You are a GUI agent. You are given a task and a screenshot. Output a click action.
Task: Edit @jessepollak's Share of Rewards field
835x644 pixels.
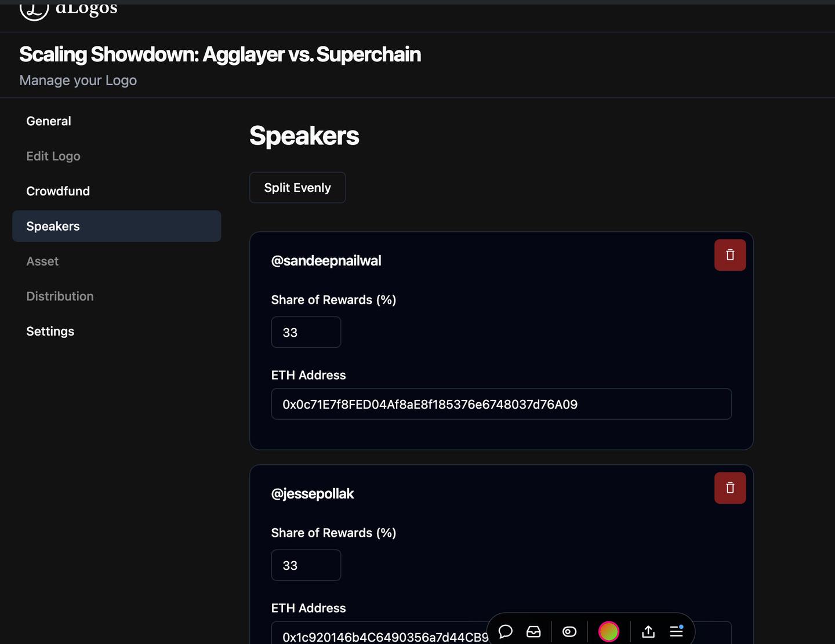tap(306, 565)
